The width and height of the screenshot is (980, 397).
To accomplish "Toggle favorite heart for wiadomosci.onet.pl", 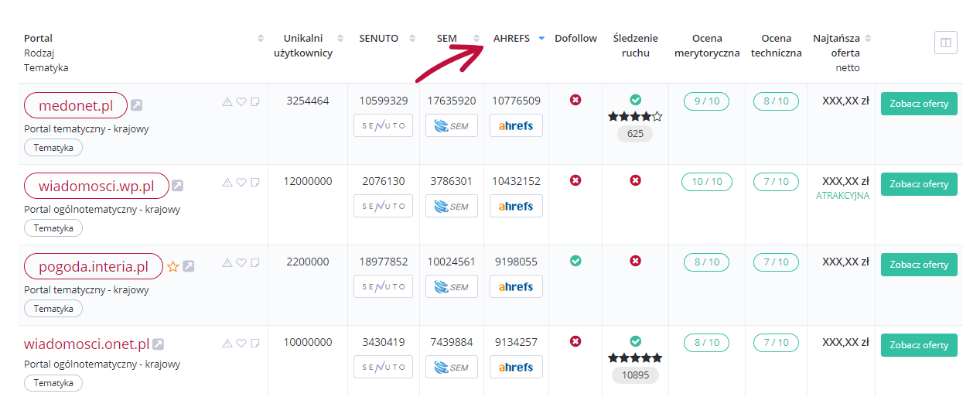I will coord(241,343).
